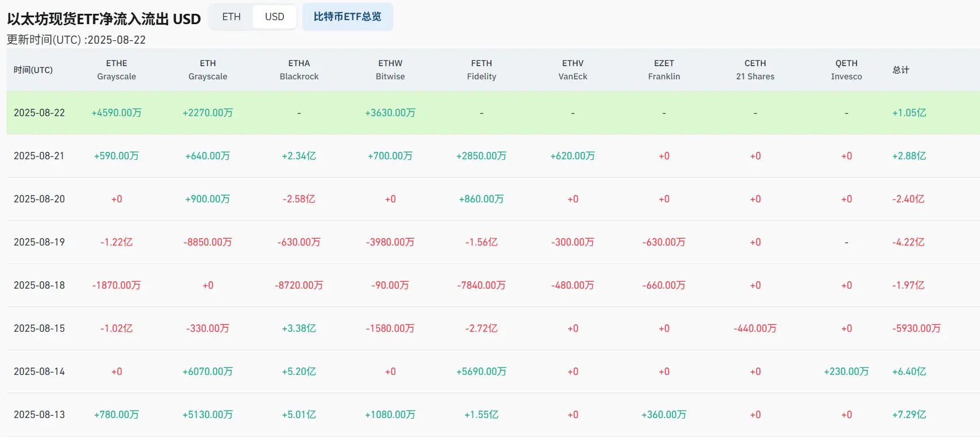The image size is (980, 437).
Task: Click the ETHE Grayscale column header
Action: click(x=117, y=70)
